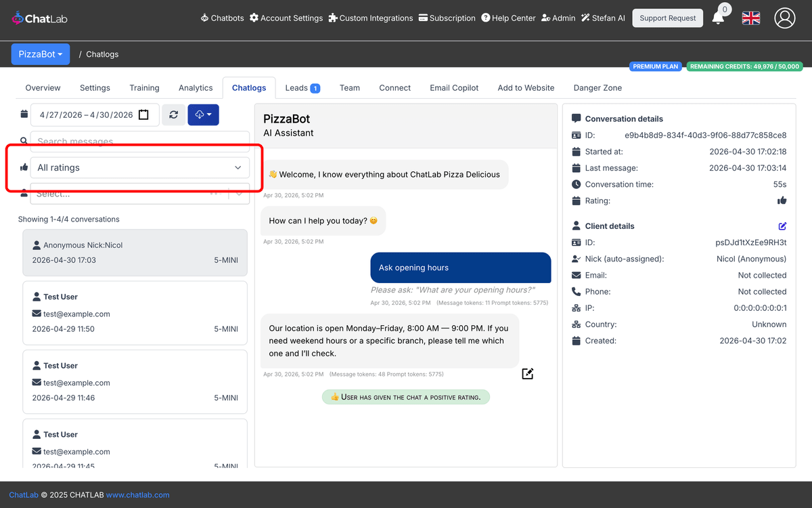This screenshot has height=508, width=812.
Task: Open the Leads tab
Action: coord(302,88)
